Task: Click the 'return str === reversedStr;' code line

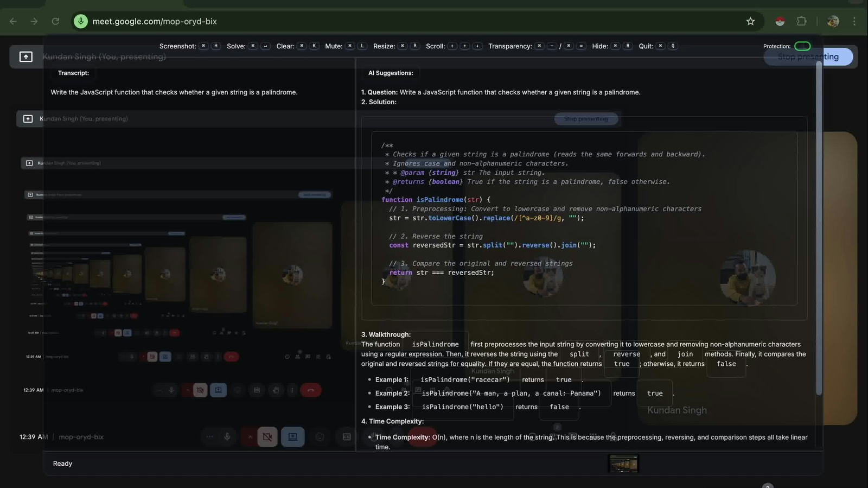Action: coord(442,272)
